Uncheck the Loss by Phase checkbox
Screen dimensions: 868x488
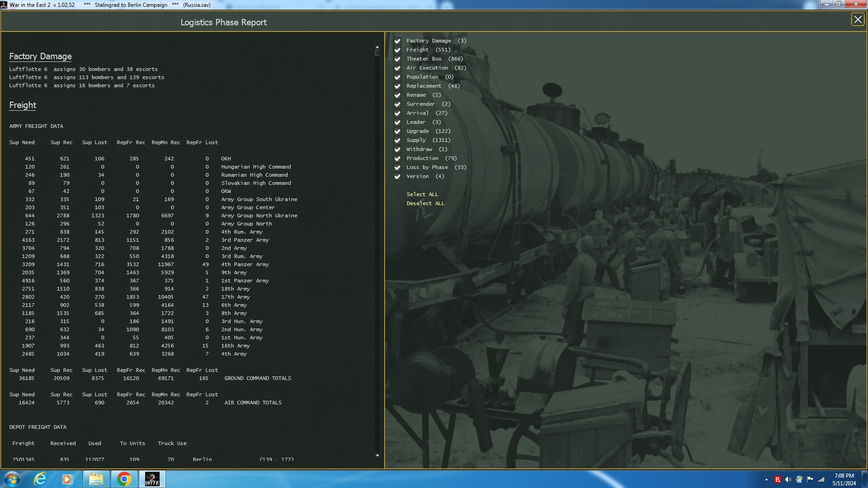point(397,168)
